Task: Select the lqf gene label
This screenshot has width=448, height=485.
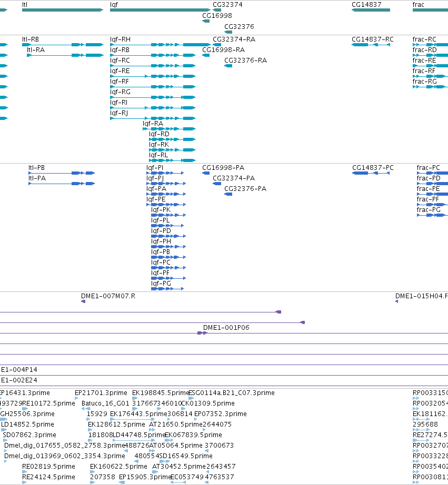Action: coord(114,5)
